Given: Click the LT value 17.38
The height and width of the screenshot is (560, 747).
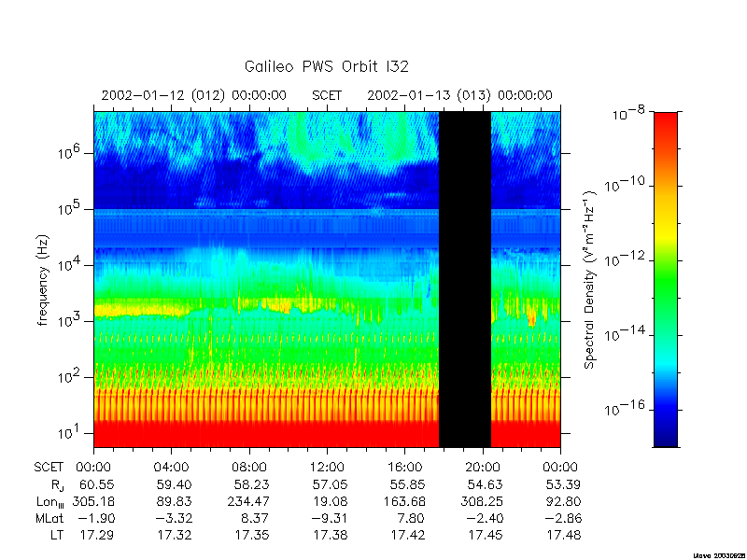Looking at the screenshot, I should (x=331, y=536).
